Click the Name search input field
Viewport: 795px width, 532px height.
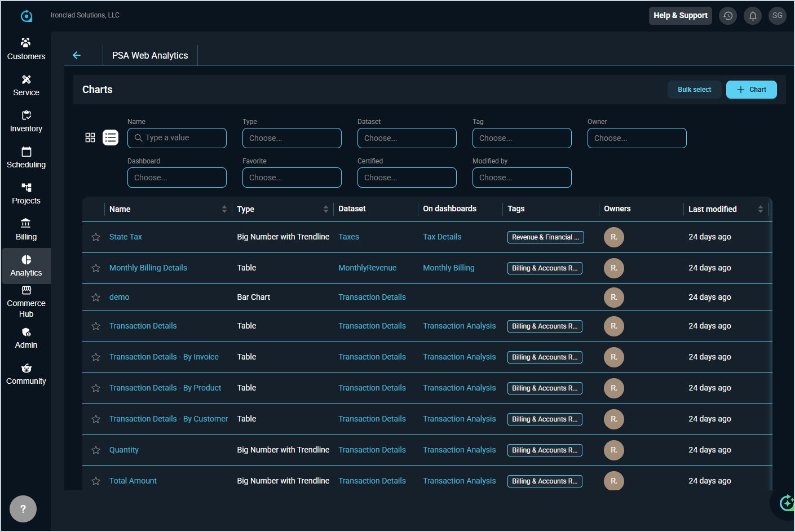(x=177, y=138)
